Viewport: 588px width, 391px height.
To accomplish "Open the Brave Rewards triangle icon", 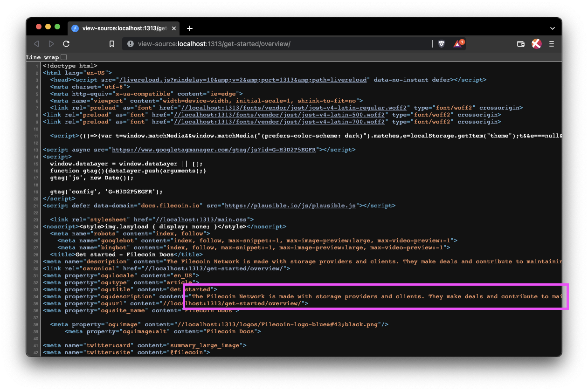I will pos(458,44).
